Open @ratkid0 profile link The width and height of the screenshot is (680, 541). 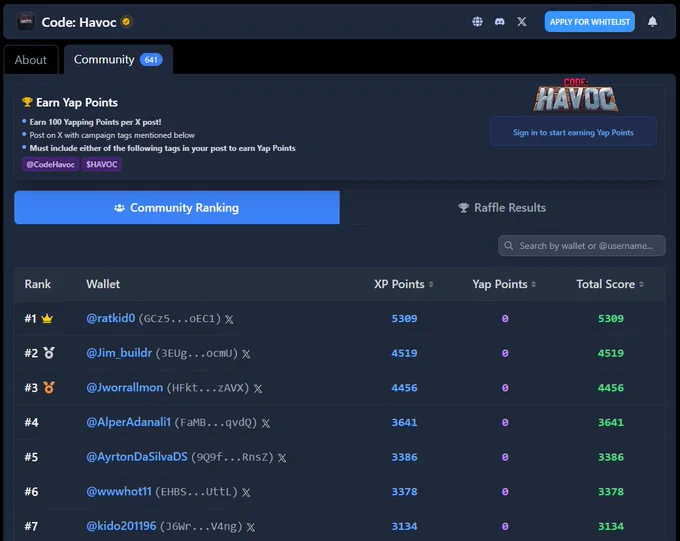(x=111, y=318)
